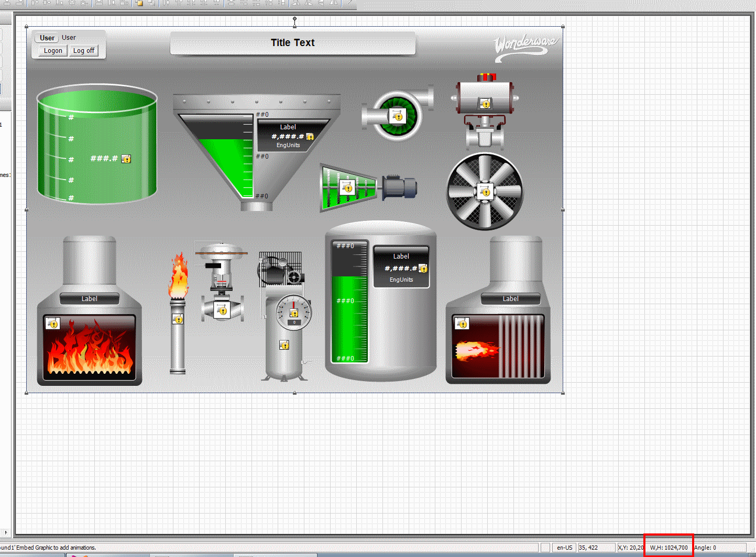
Task: Click the bold User button label
Action: click(x=47, y=38)
